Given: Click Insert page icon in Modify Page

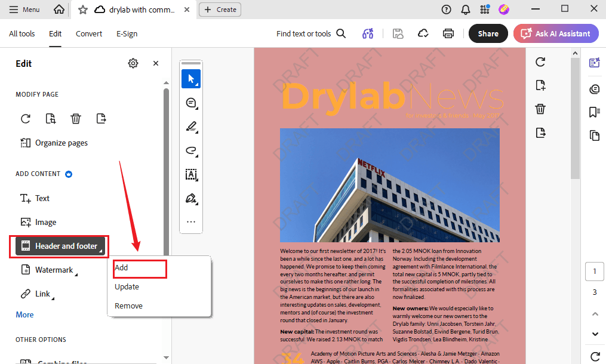Looking at the screenshot, I should 51,119.
